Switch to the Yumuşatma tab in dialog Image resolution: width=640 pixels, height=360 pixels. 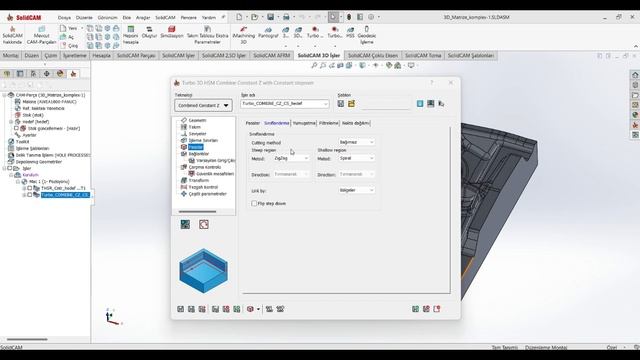click(x=304, y=123)
